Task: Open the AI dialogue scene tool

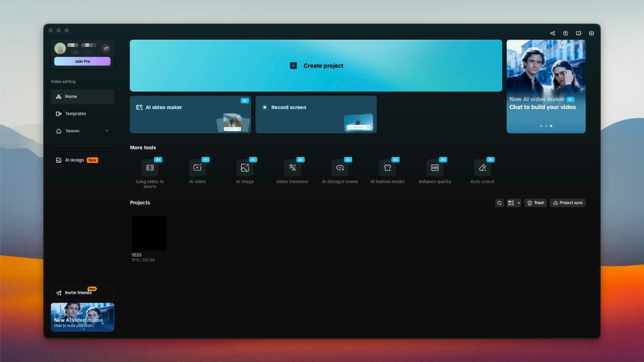Action: [x=340, y=168]
